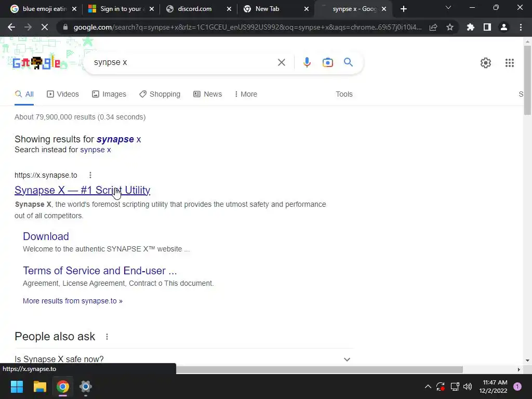Screen dimensions: 532x399
Task: Go to Google home via the doodle logo
Action: pos(37,63)
